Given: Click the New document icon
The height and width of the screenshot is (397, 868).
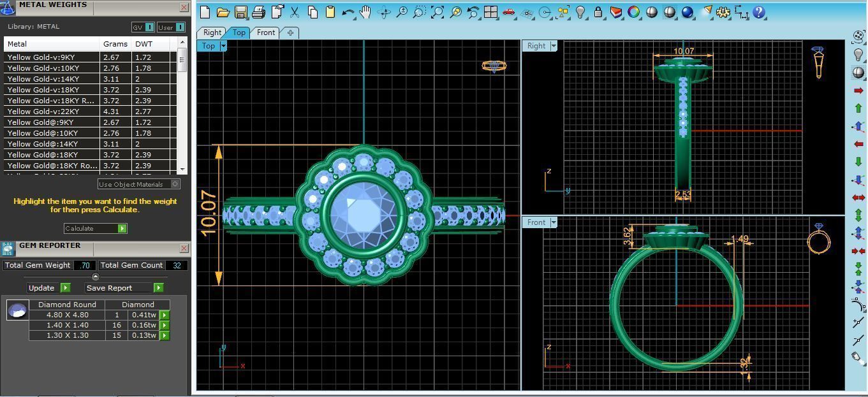Looking at the screenshot, I should point(205,12).
